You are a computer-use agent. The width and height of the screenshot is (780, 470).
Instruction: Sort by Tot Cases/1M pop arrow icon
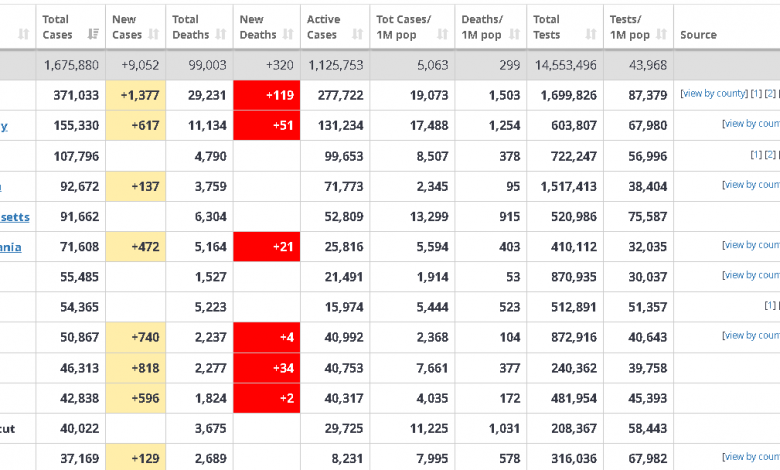pos(442,34)
